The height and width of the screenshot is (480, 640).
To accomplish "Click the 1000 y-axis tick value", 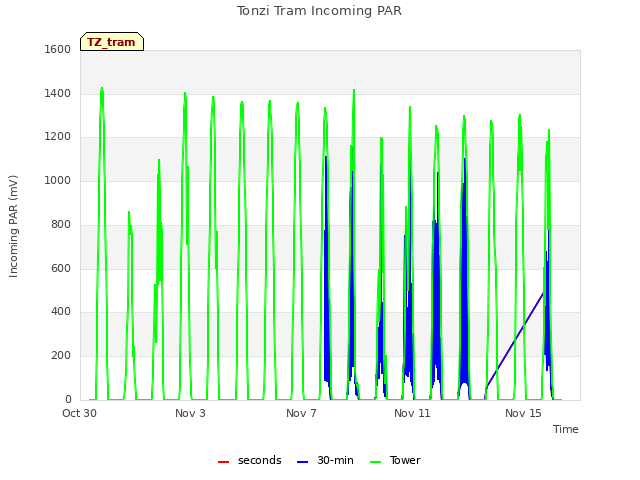I will pos(58,180).
